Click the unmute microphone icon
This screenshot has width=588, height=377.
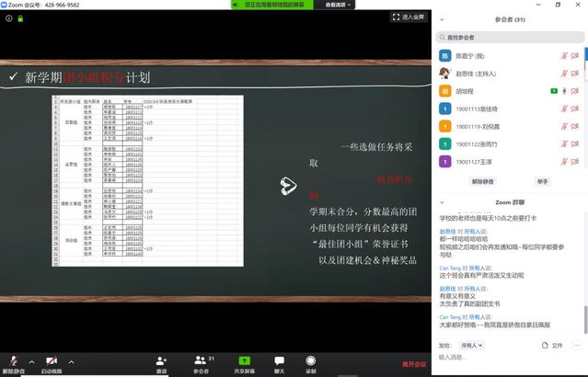[13, 360]
